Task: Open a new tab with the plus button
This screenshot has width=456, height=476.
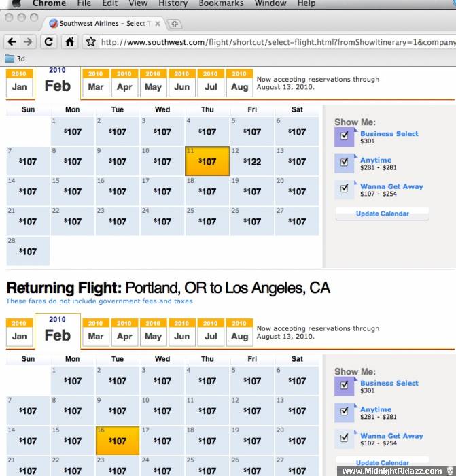Action: click(175, 24)
